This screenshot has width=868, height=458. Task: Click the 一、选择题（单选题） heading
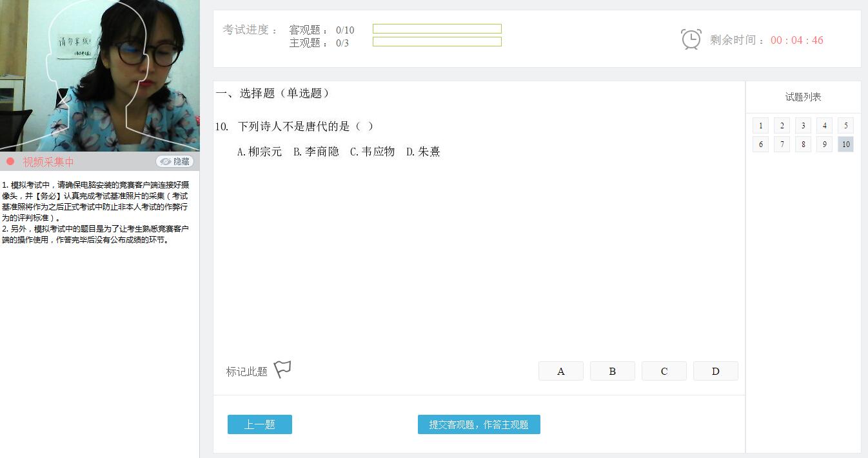(273, 94)
